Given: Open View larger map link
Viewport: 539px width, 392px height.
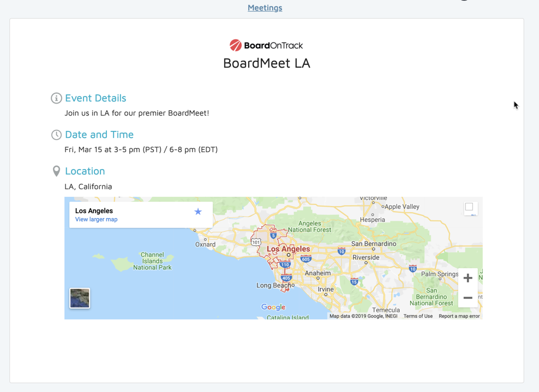Looking at the screenshot, I should [96, 220].
